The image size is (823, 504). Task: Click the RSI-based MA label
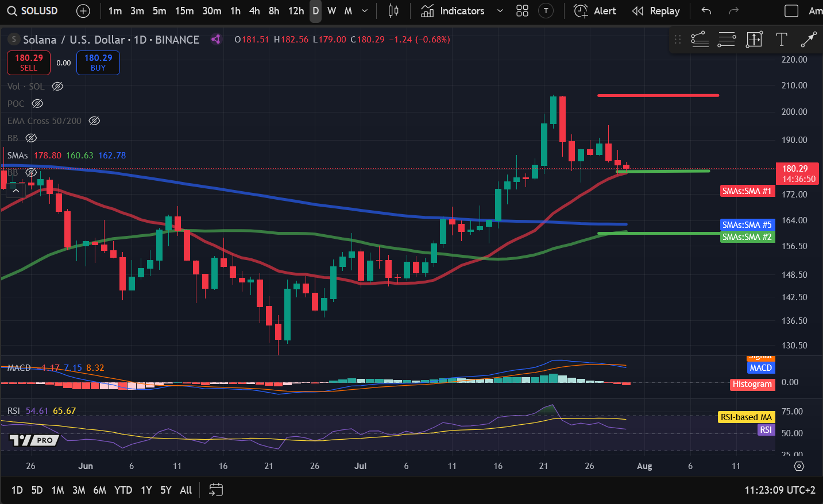(746, 417)
